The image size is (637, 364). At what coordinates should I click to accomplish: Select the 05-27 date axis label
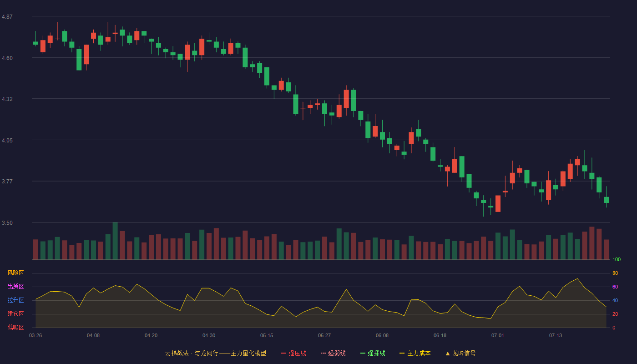(x=324, y=335)
